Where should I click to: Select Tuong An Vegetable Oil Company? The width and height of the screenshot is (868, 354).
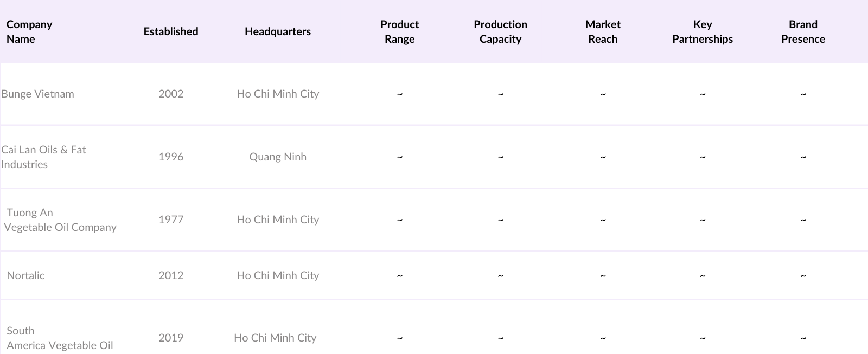point(60,220)
